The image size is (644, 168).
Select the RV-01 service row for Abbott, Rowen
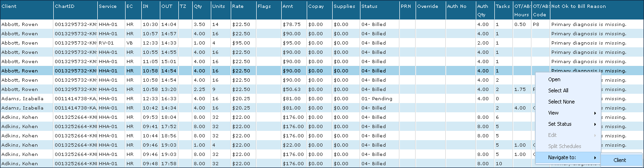click(x=322, y=43)
